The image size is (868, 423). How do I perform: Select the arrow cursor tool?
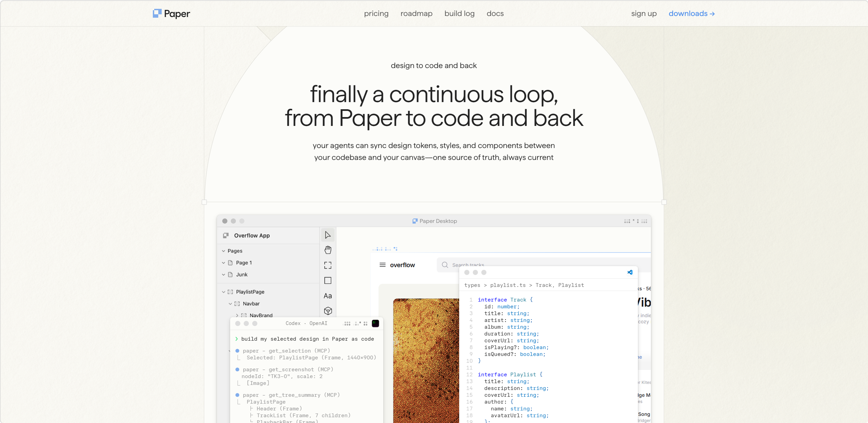click(328, 235)
